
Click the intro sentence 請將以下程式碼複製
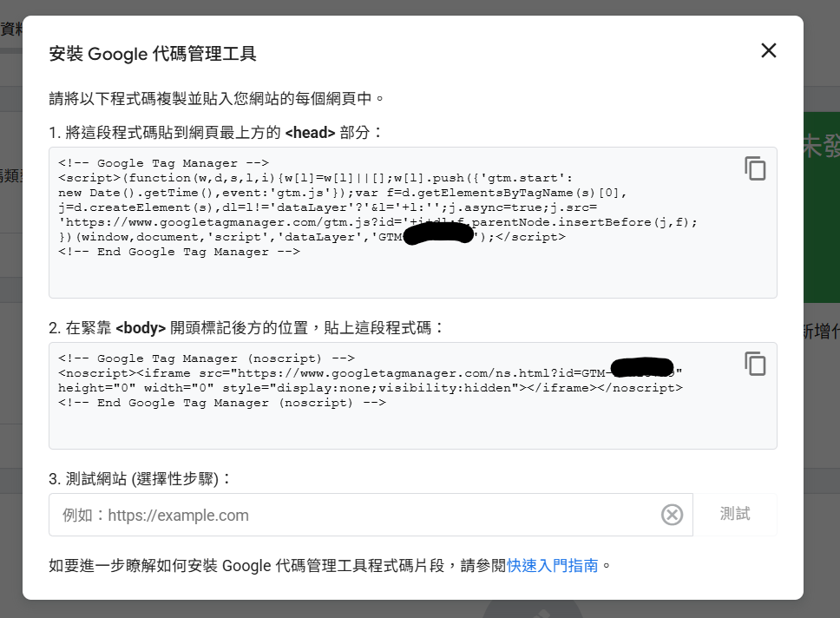pos(216,98)
